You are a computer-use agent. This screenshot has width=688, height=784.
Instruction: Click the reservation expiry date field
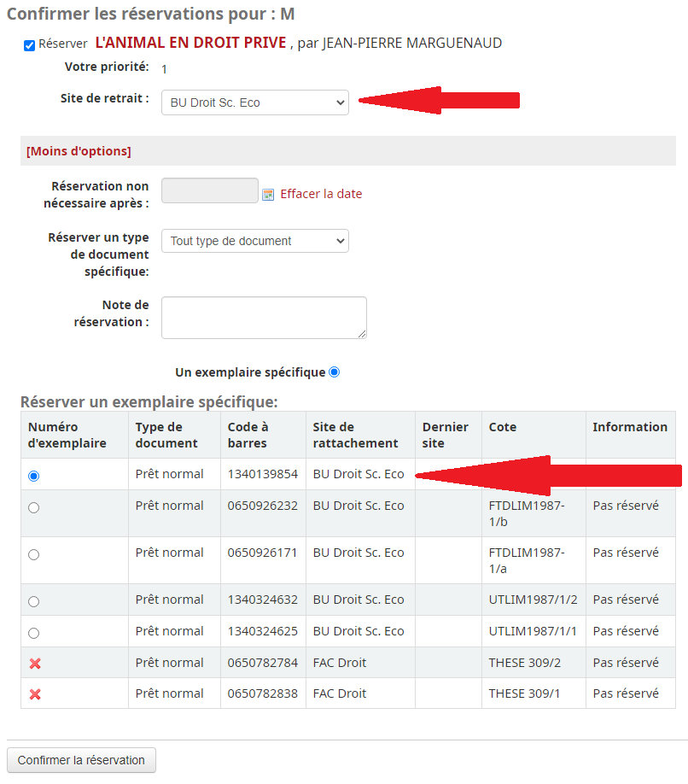click(x=209, y=190)
